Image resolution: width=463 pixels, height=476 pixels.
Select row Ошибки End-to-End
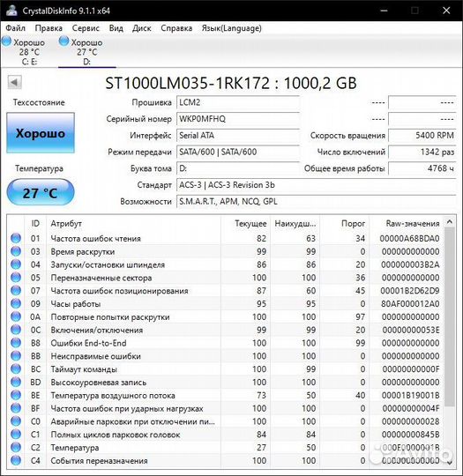pyautogui.click(x=225, y=343)
